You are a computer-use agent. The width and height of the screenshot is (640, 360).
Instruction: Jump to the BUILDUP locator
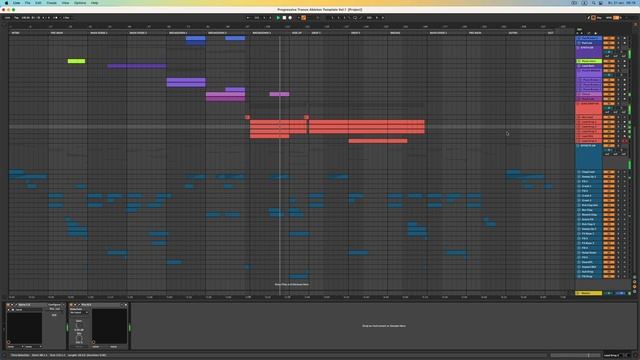tap(297, 33)
